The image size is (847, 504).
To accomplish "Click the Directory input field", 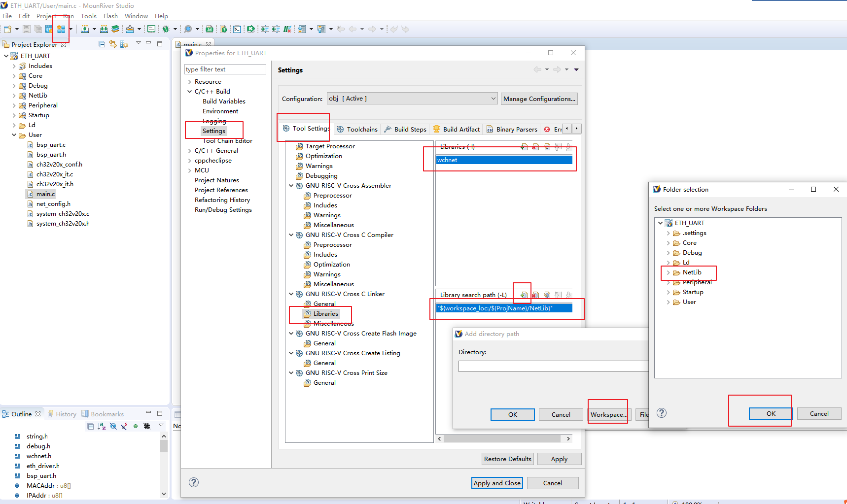I will 553,366.
